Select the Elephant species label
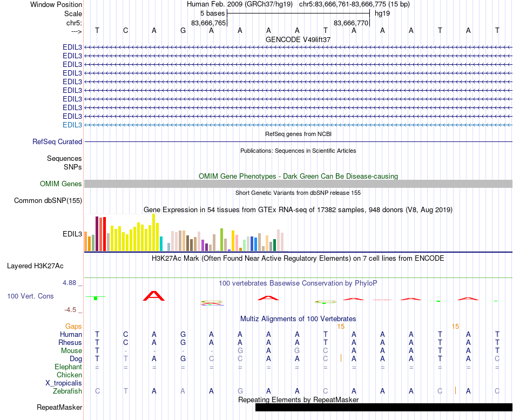This screenshot has width=513, height=420. 69,367
